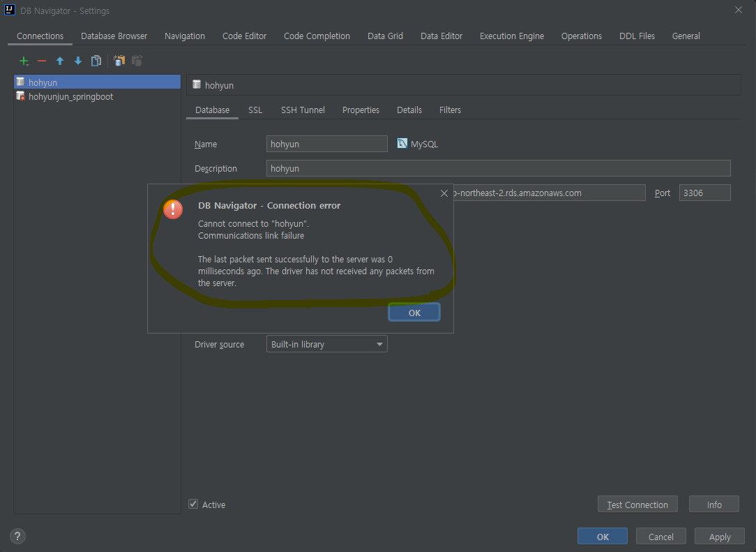Select the hohyun connection in the list
Screen dimensions: 756x552
point(98,82)
